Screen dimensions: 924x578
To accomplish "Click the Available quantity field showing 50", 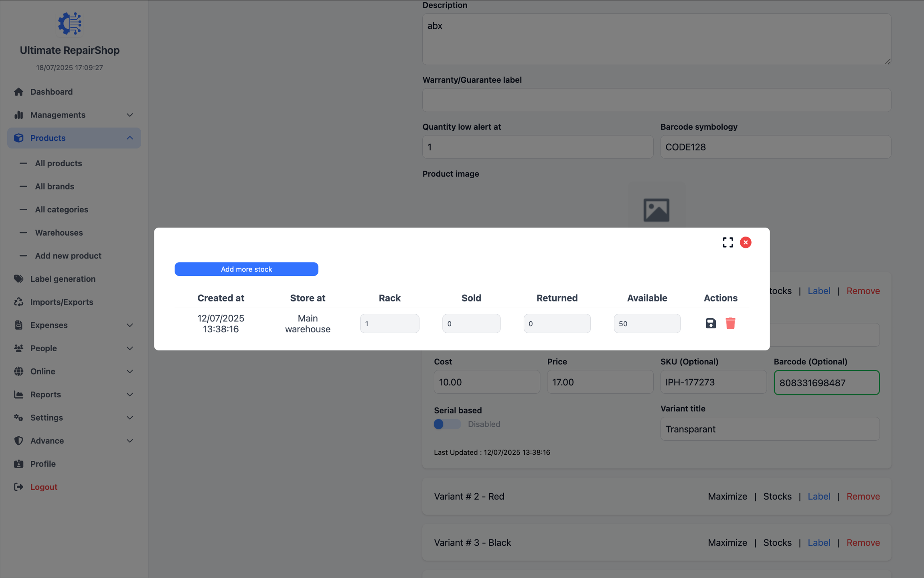I will pos(646,324).
